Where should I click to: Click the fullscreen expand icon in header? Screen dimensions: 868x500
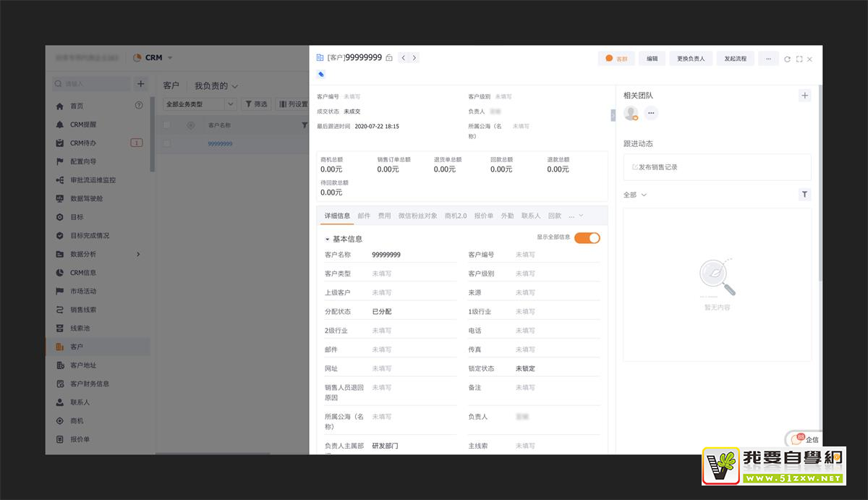[x=799, y=59]
